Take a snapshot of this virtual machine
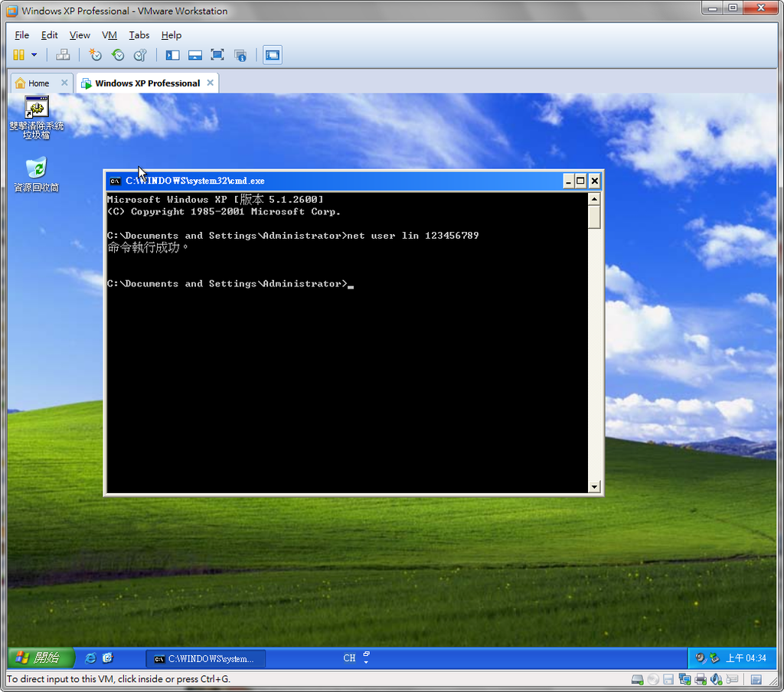Image resolution: width=784 pixels, height=692 pixels. pos(95,55)
